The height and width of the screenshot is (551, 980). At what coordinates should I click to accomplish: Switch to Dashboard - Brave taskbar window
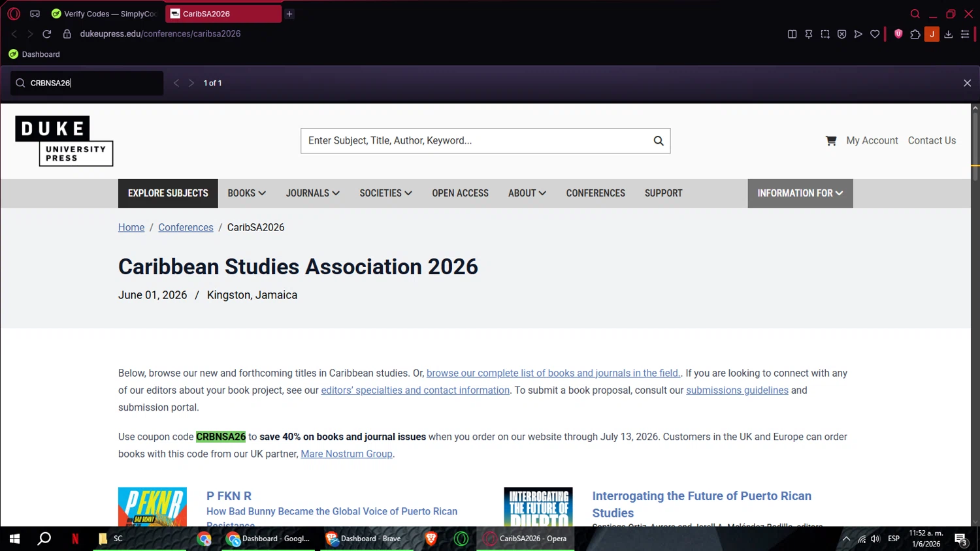(x=367, y=539)
